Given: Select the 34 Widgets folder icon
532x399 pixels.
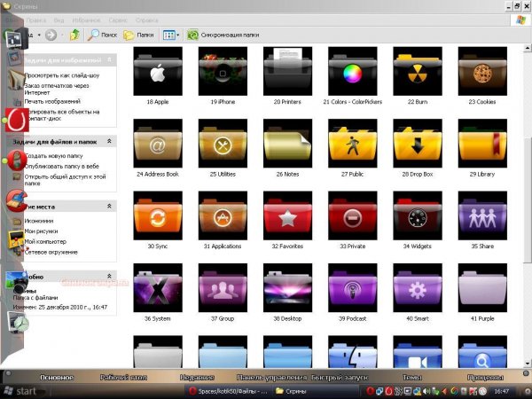Looking at the screenshot, I should pos(418,215).
